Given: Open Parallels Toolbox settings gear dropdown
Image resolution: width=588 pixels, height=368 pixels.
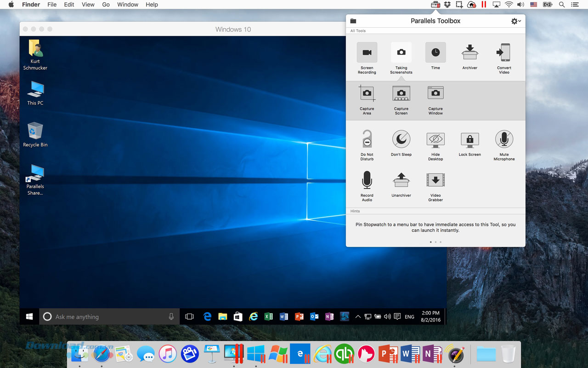Looking at the screenshot, I should 516,21.
